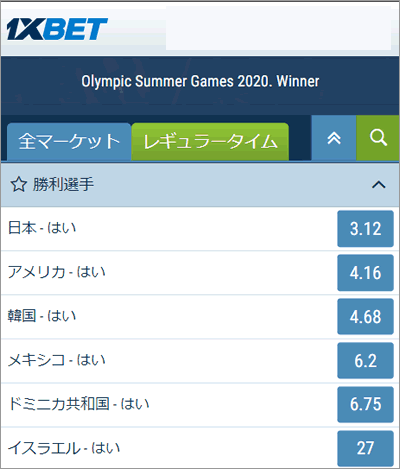Click the 1XBET logo
The height and width of the screenshot is (469, 400).
tap(57, 29)
